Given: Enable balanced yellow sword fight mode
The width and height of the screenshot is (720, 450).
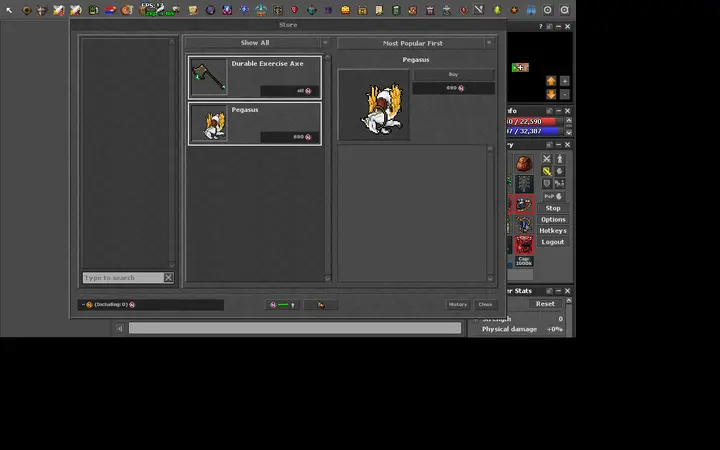Looking at the screenshot, I should click(x=546, y=171).
